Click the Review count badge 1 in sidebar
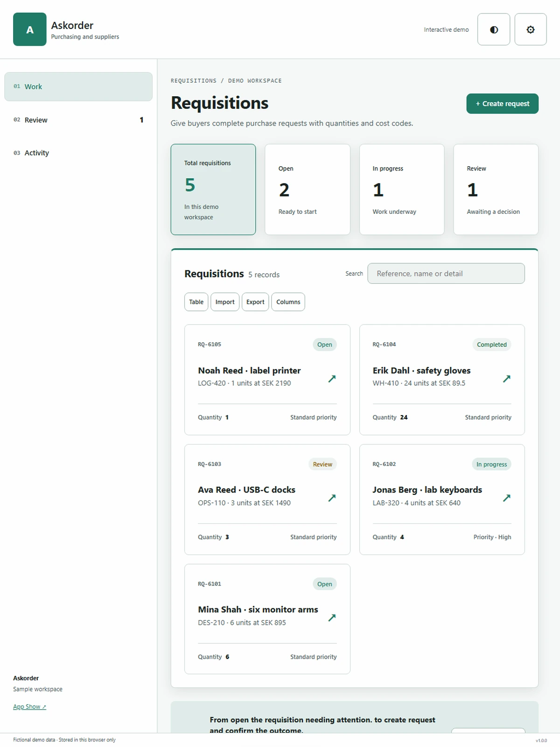Screen dimensions: 560x747 coord(141,120)
